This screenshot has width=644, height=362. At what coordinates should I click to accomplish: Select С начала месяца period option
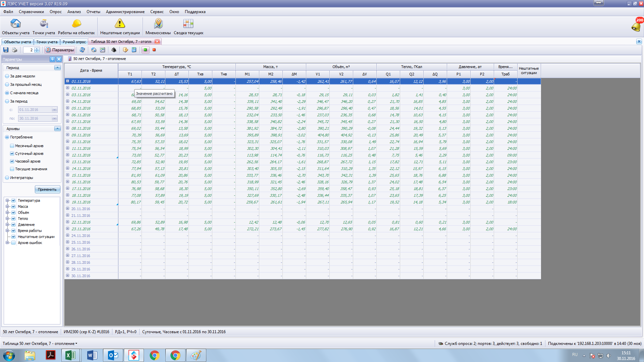pyautogui.click(x=7, y=93)
